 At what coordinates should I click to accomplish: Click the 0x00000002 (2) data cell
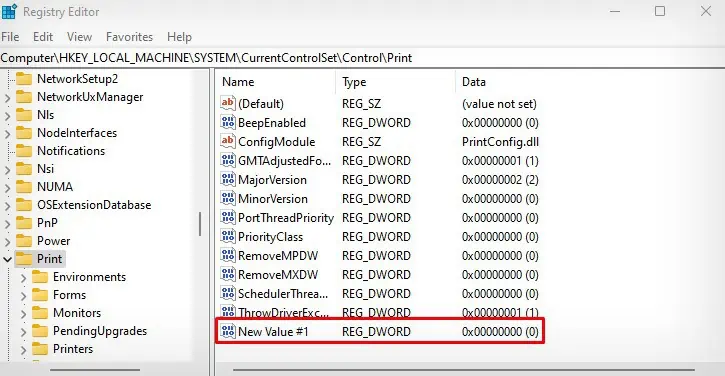(500, 179)
